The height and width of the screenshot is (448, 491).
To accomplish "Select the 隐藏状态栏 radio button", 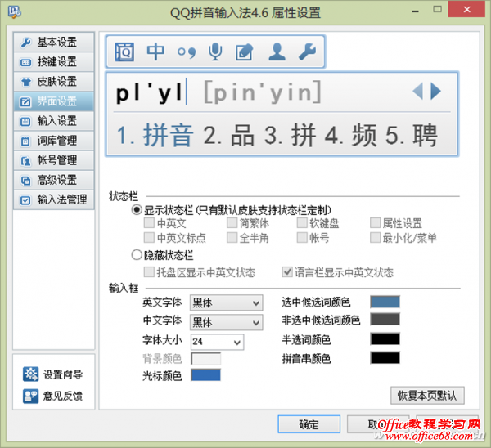I will coord(137,255).
